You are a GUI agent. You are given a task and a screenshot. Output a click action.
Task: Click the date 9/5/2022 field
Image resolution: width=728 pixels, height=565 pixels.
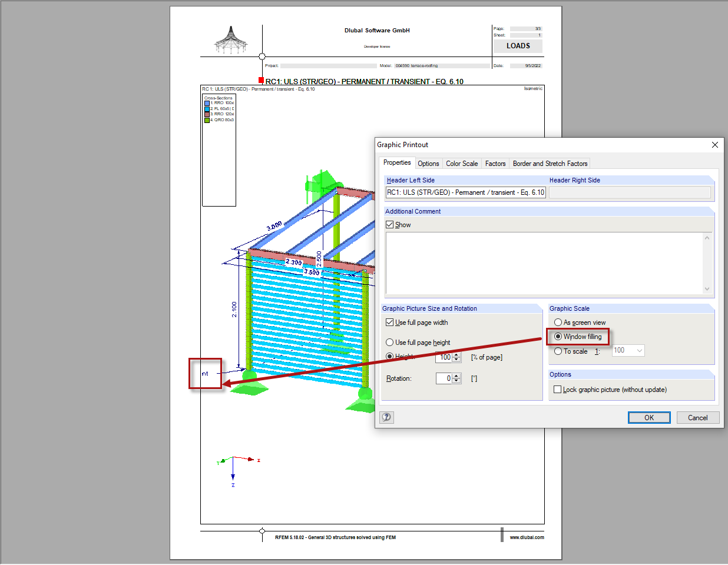pyautogui.click(x=525, y=66)
